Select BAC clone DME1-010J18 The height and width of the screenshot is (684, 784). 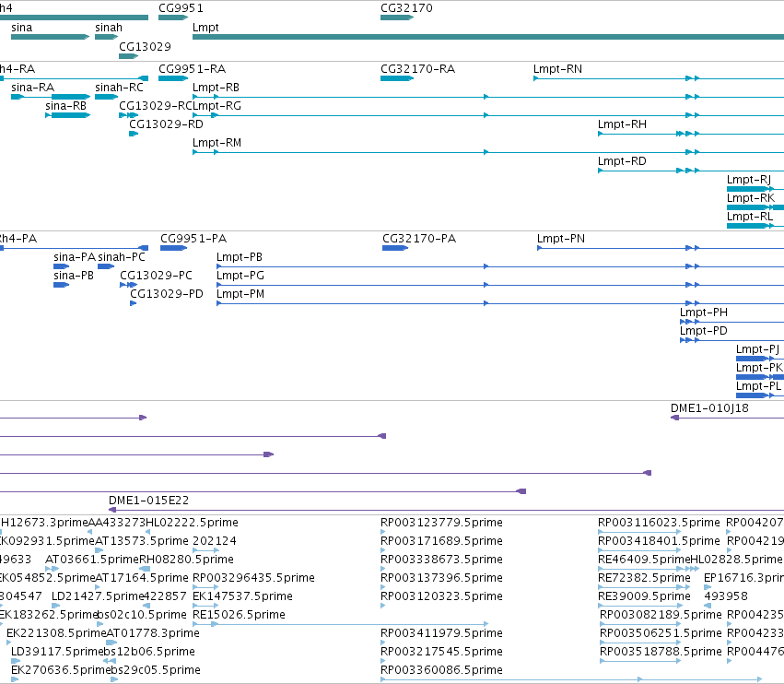click(x=709, y=408)
